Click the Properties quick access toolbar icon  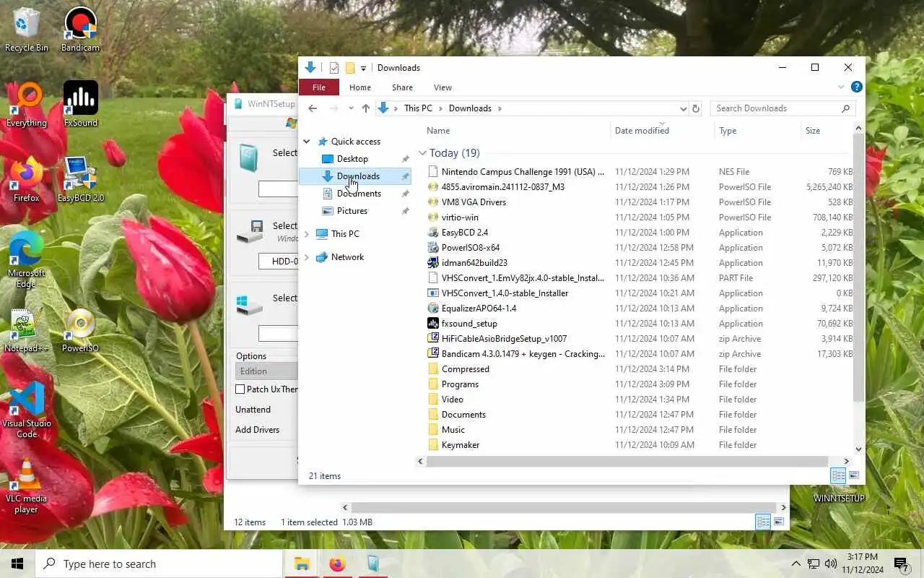(334, 68)
